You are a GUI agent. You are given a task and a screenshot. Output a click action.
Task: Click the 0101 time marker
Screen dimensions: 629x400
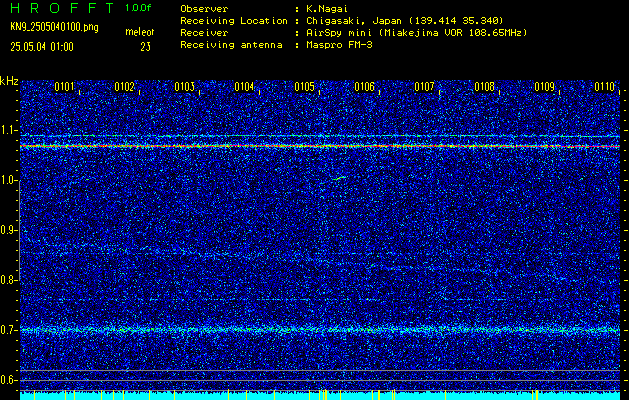click(65, 87)
